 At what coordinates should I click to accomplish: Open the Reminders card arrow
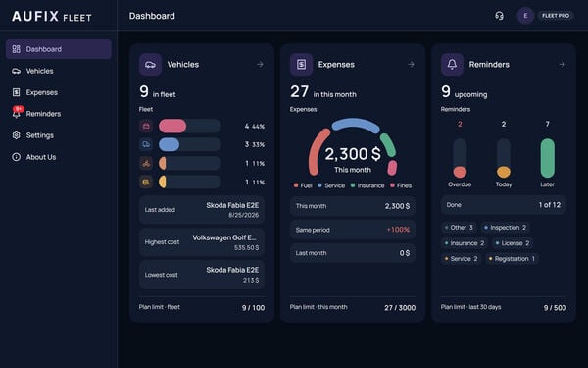562,65
